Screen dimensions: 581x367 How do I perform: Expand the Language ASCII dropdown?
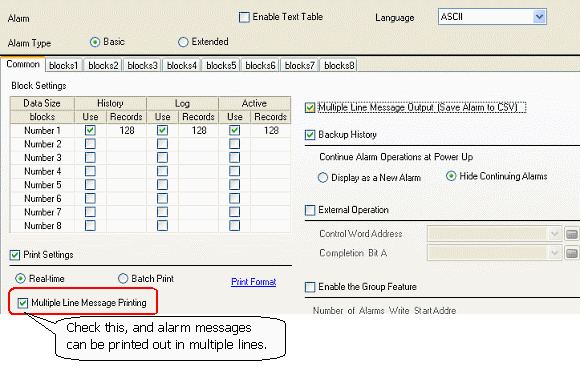point(539,17)
